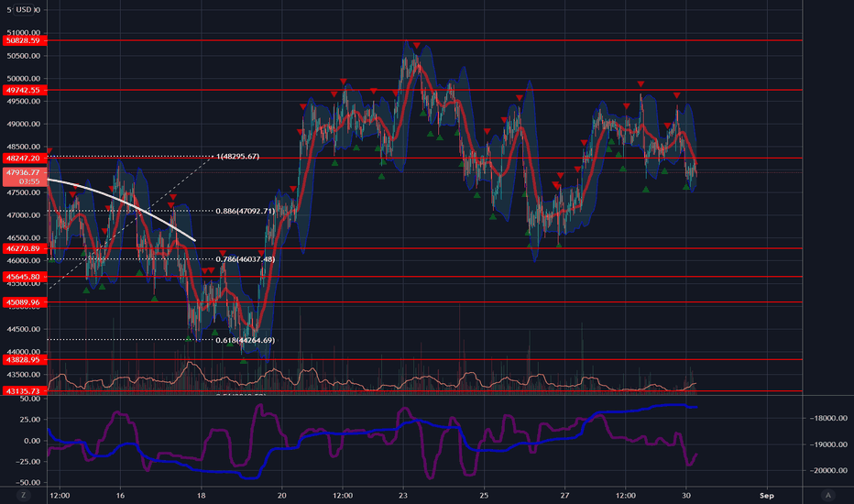Image resolution: width=854 pixels, height=504 pixels.
Task: Select the 43135.73 price level label
Action: click(25, 390)
